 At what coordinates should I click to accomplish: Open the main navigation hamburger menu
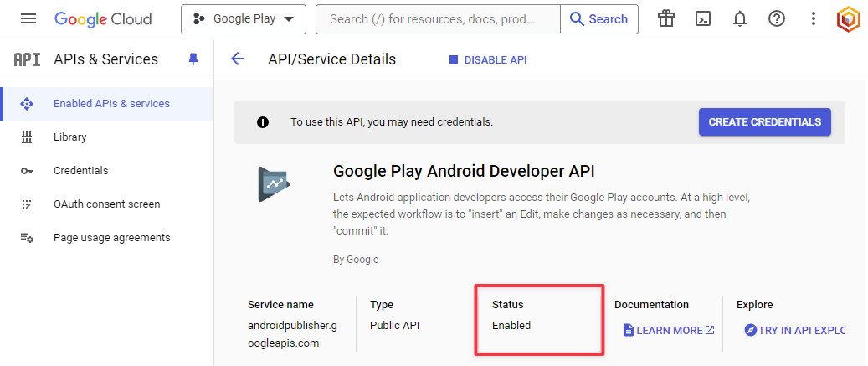coord(28,19)
